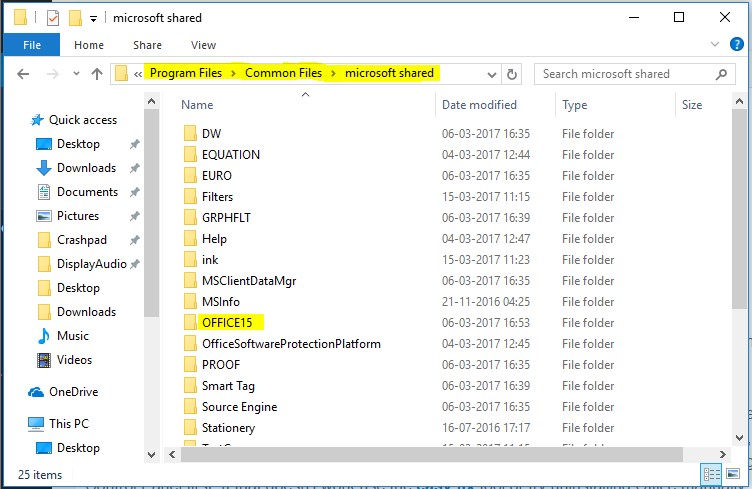Go back with the back arrow
This screenshot has height=489, width=752.
coord(23,74)
